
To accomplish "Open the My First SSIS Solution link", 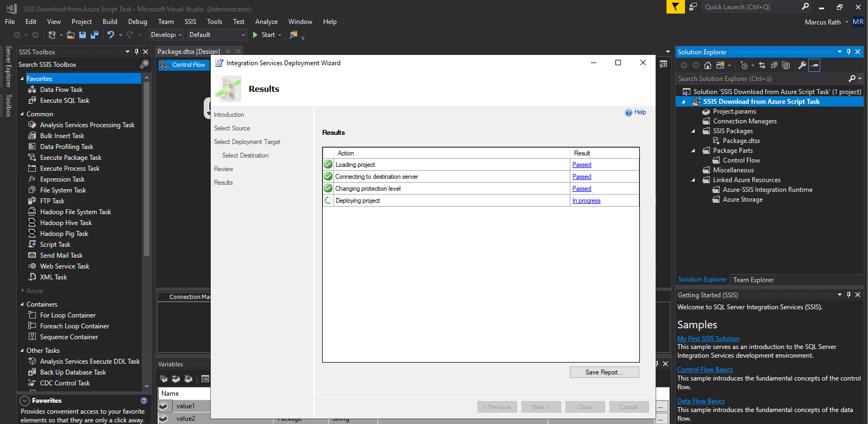I will point(708,339).
